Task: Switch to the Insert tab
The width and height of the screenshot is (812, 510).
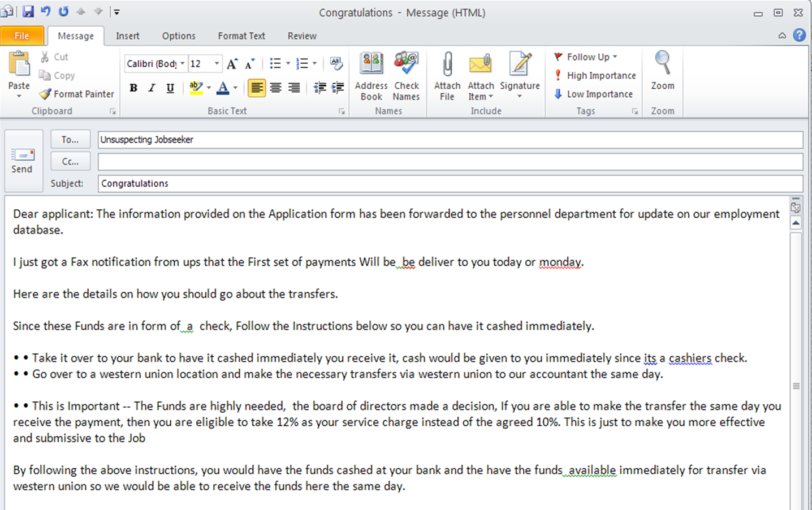Action: (127, 36)
